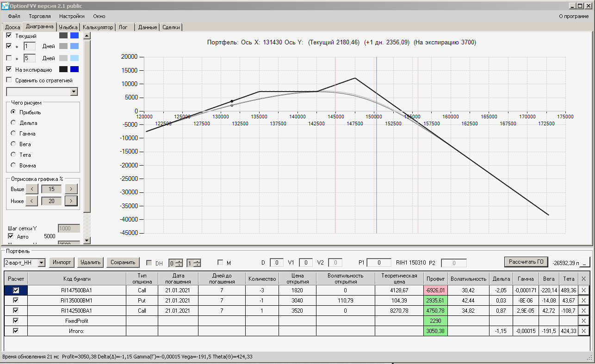
Task: Enable Сравнить со стратегией checkbox
Action: (9, 80)
